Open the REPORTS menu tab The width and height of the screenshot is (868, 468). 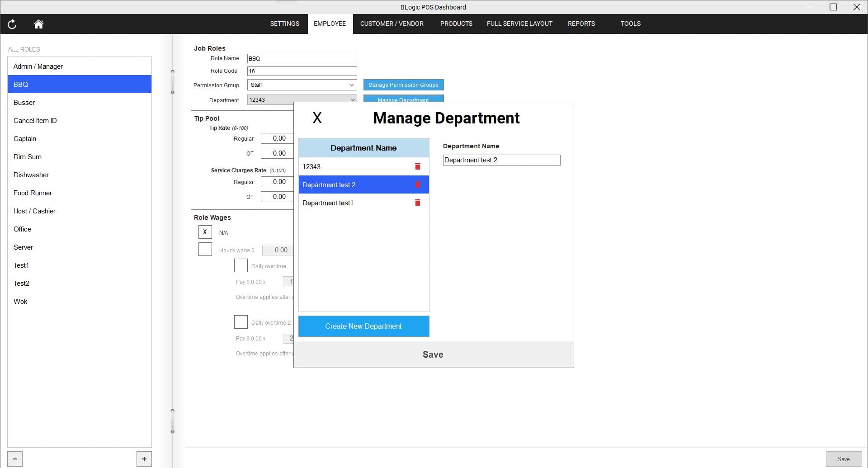[581, 24]
